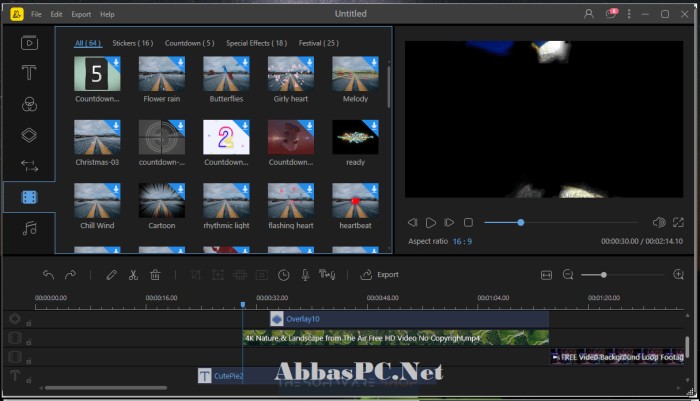The height and width of the screenshot is (401, 700).
Task: Select the Girly heart element thumbnail
Action: click(x=291, y=74)
